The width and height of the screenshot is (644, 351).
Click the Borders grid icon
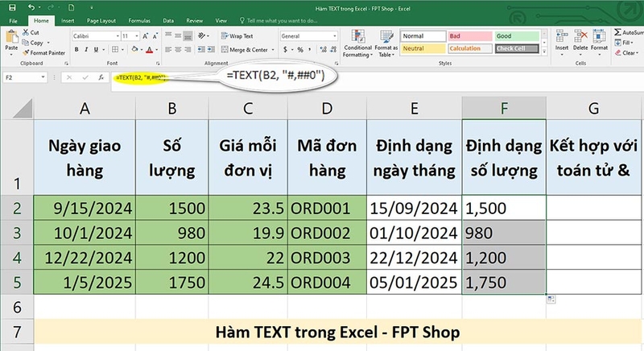pos(115,50)
